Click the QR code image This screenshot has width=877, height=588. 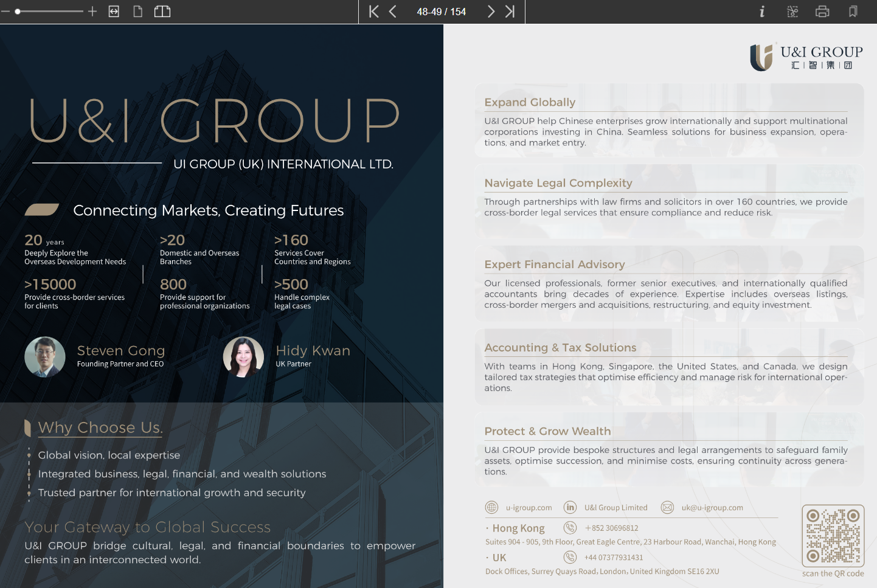coord(833,536)
